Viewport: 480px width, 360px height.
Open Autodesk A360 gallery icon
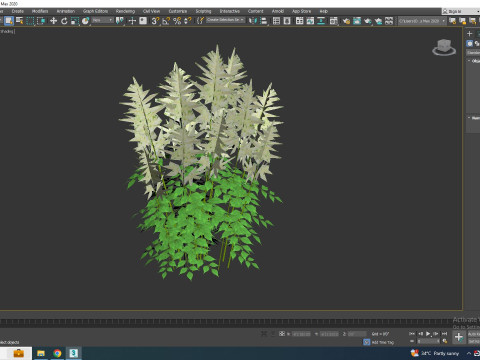tap(389, 21)
